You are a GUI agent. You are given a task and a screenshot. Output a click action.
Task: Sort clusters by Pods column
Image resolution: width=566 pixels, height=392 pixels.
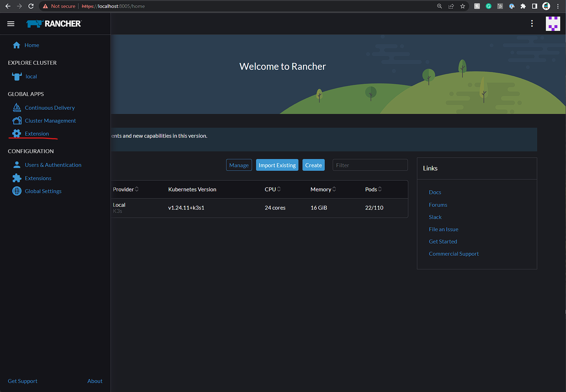[373, 189]
